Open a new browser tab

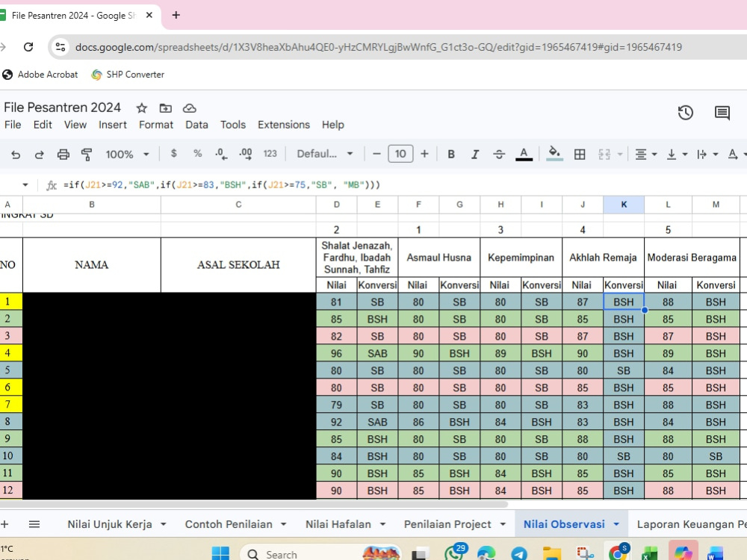176,15
